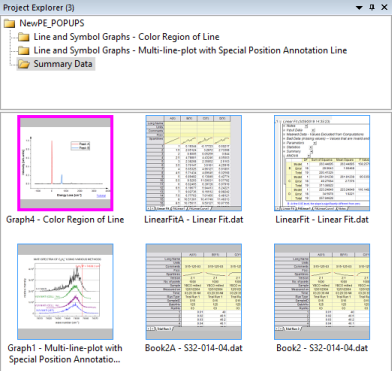Select the Book2 workbook thumbnail

point(322,292)
